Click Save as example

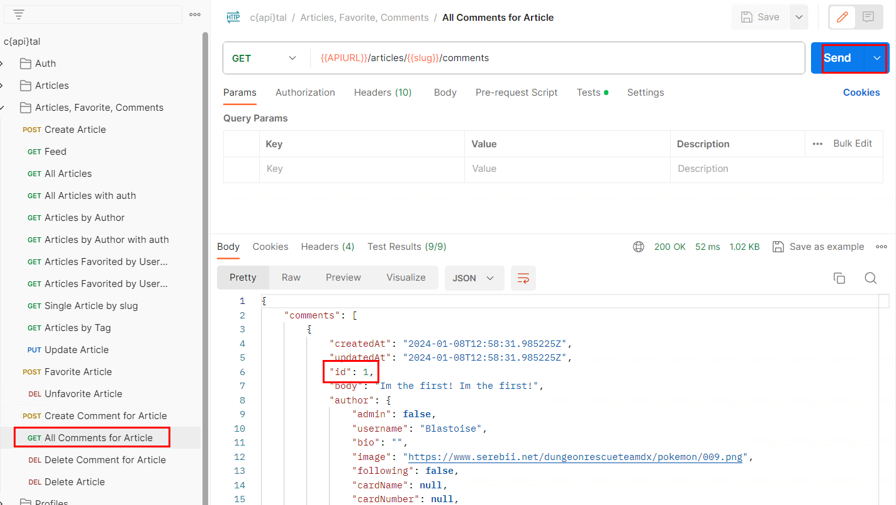pos(818,247)
